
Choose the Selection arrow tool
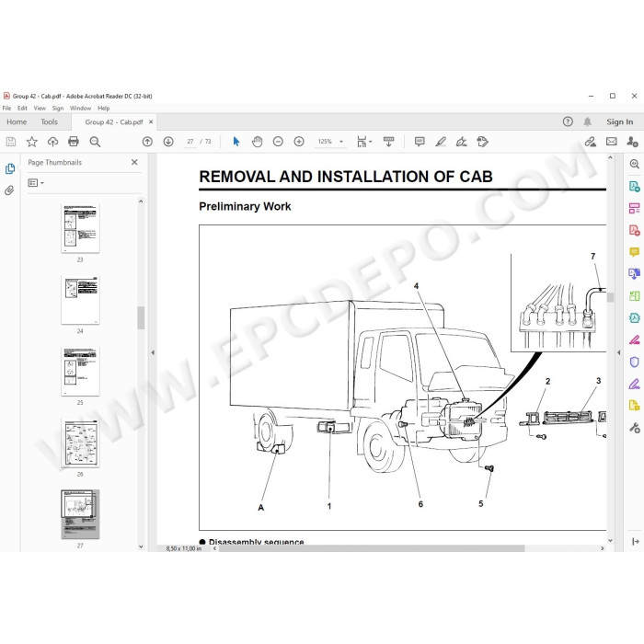(x=236, y=142)
